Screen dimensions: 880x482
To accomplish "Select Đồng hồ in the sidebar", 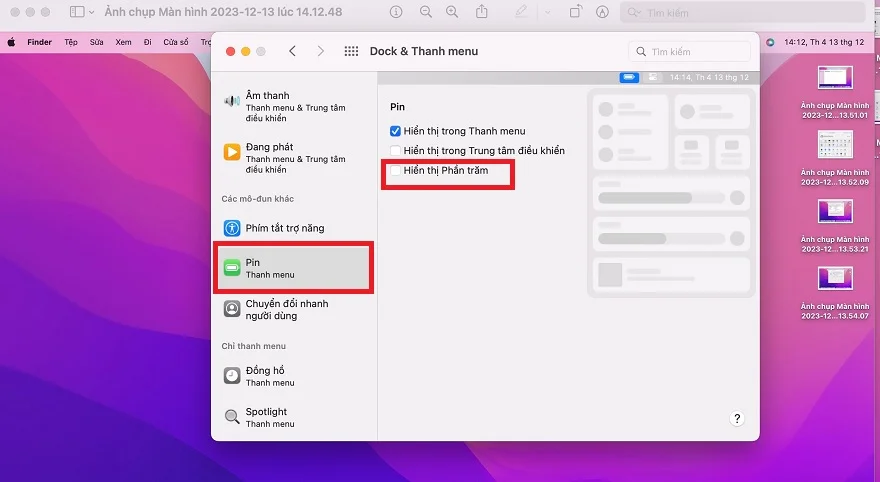I will [x=294, y=376].
